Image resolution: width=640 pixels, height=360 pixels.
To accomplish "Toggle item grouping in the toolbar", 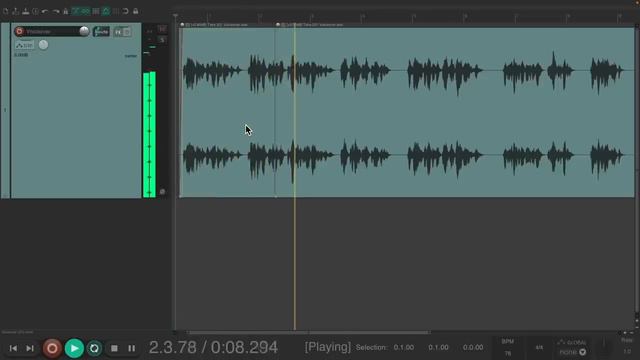I will coord(85,11).
